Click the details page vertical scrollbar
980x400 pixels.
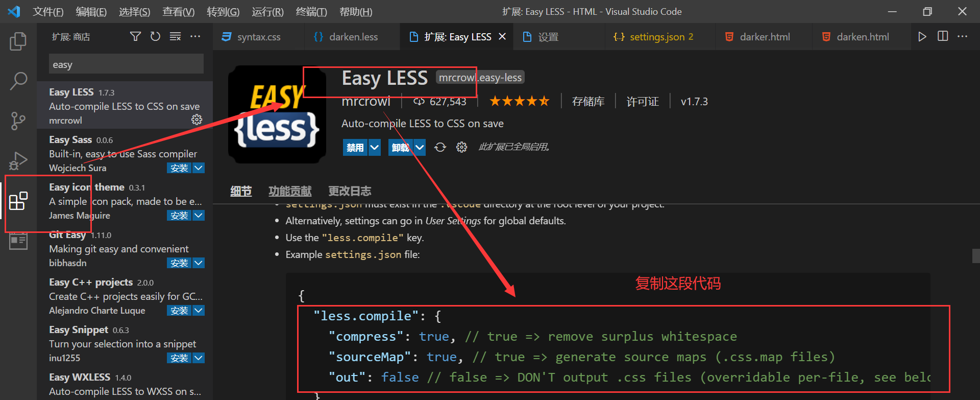tap(975, 255)
